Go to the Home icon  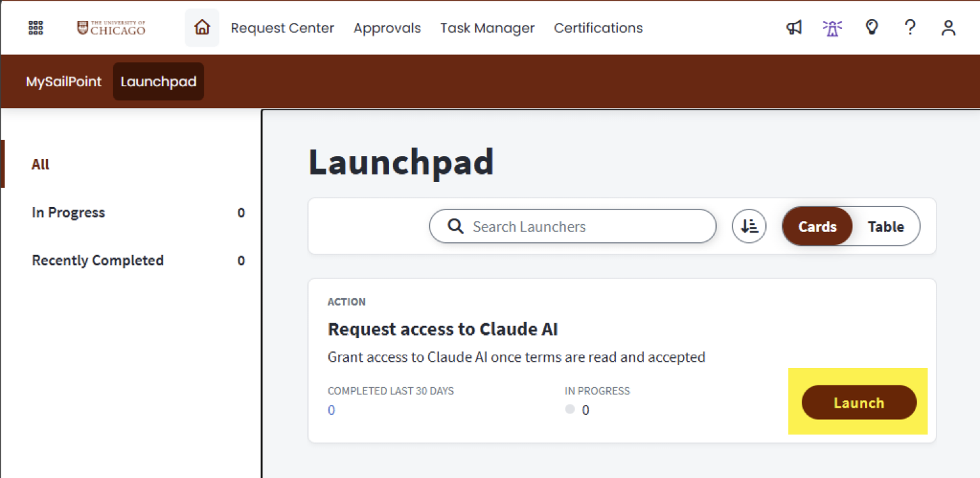[x=202, y=27]
